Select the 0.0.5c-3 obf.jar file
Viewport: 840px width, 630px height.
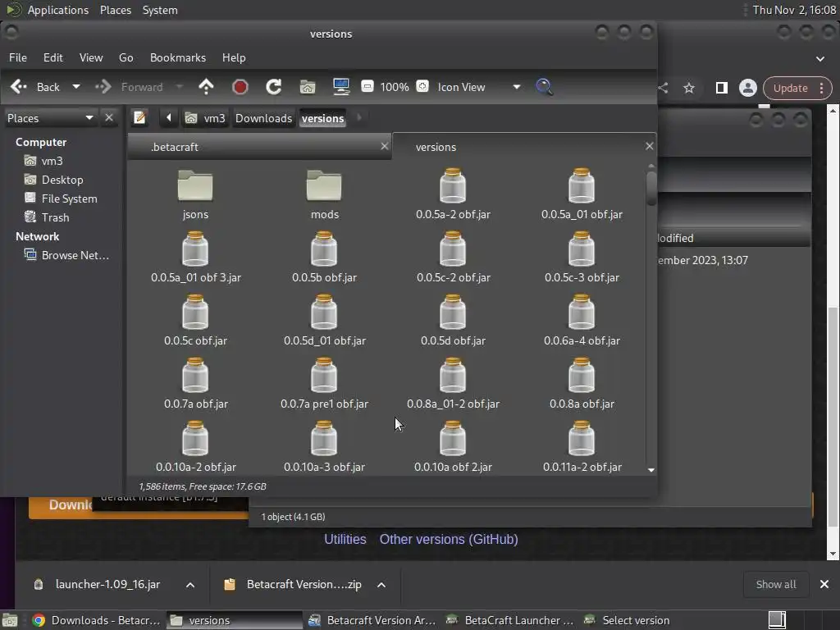582,257
